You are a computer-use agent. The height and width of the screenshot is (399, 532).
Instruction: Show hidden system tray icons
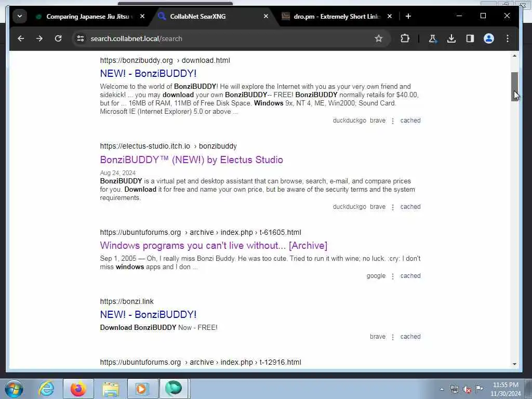tap(442, 390)
